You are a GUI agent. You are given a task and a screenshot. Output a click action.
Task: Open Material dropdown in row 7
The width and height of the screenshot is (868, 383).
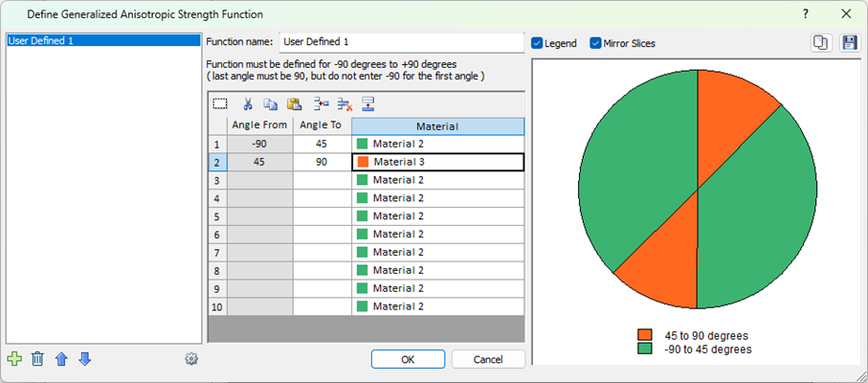tap(438, 253)
